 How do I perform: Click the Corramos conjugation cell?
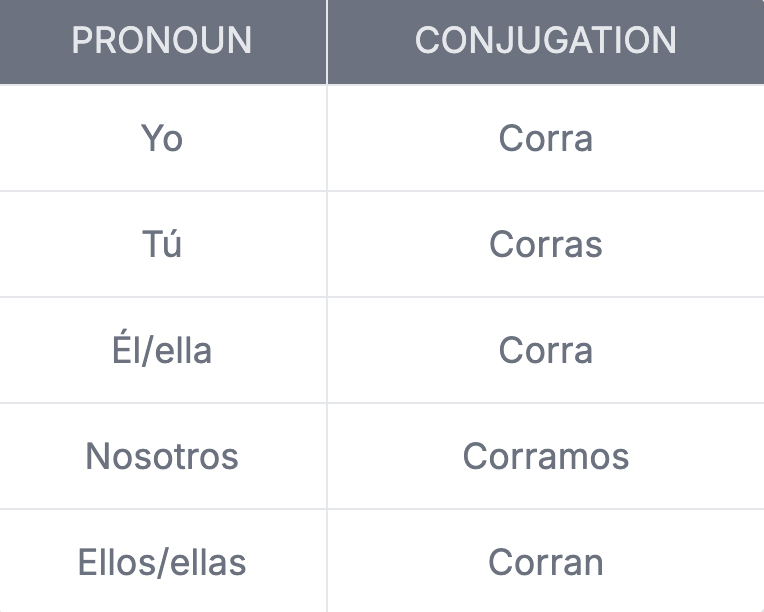546,456
